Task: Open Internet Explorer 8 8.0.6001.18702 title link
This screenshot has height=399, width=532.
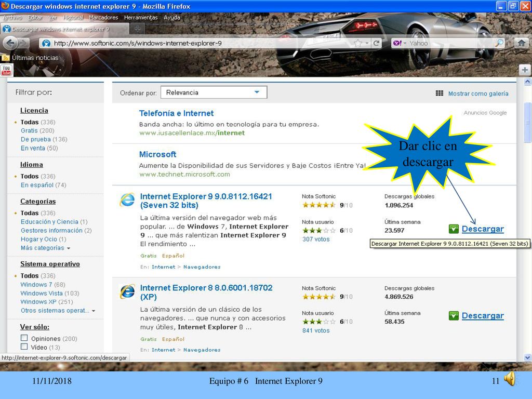Action: tap(206, 292)
